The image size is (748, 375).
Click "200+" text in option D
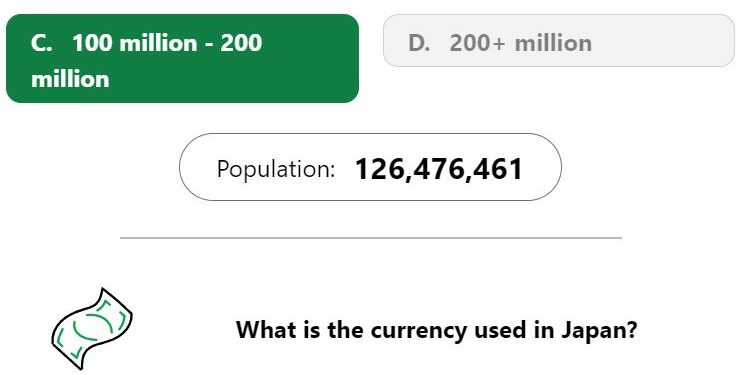[477, 43]
